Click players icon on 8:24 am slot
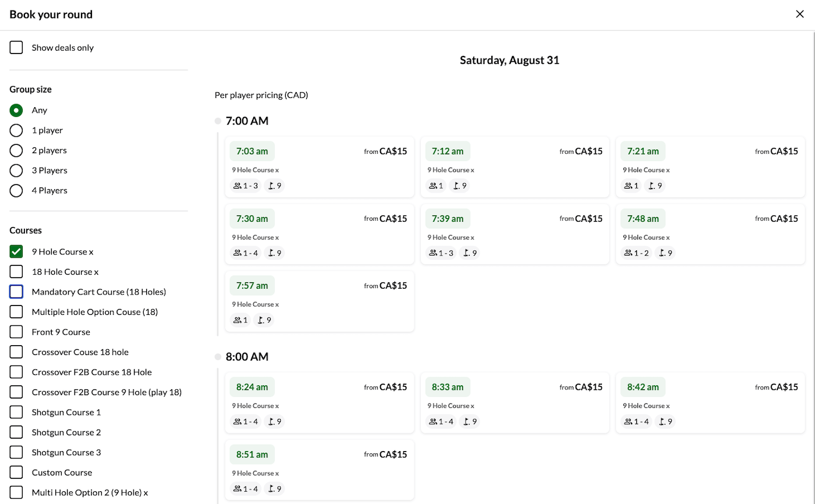This screenshot has width=815, height=504. coord(237,421)
